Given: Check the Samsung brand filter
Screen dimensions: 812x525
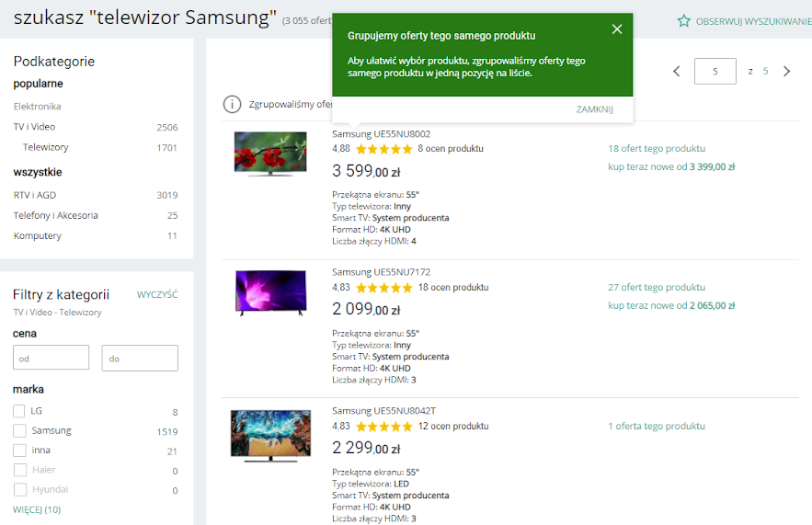Looking at the screenshot, I should [19, 430].
